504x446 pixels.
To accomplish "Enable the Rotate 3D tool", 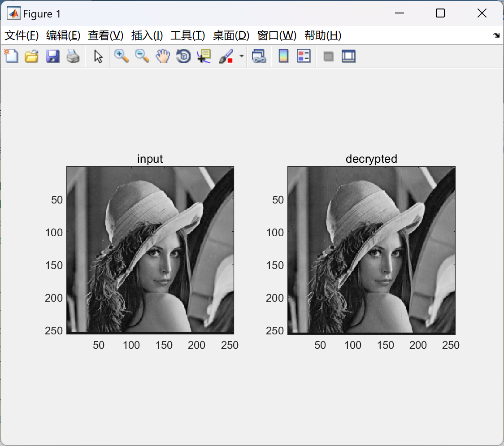I will click(x=183, y=56).
